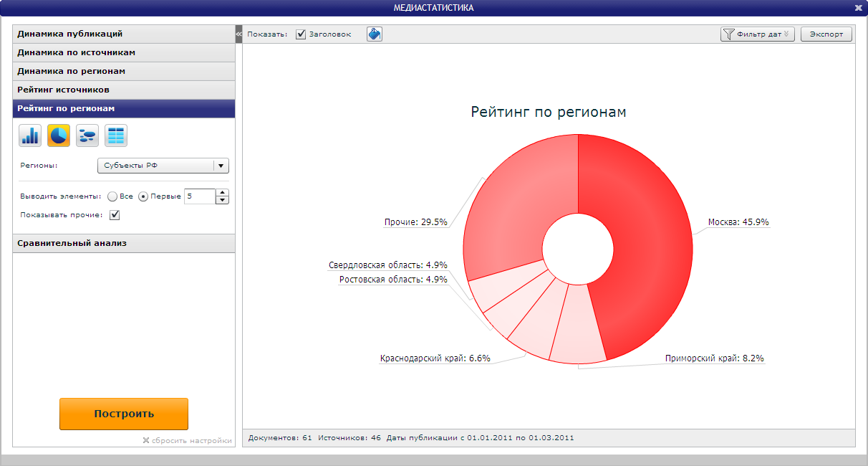Click the element count input field
Image resolution: width=868 pixels, height=466 pixels.
[200, 196]
